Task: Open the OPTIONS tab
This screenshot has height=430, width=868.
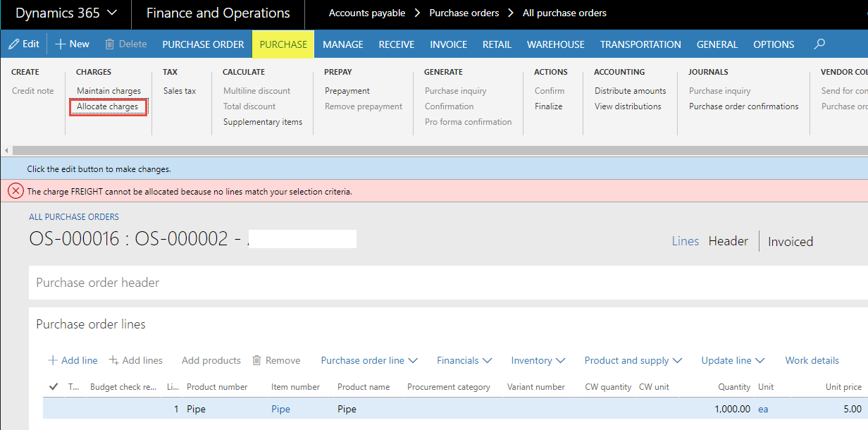Action: (774, 44)
